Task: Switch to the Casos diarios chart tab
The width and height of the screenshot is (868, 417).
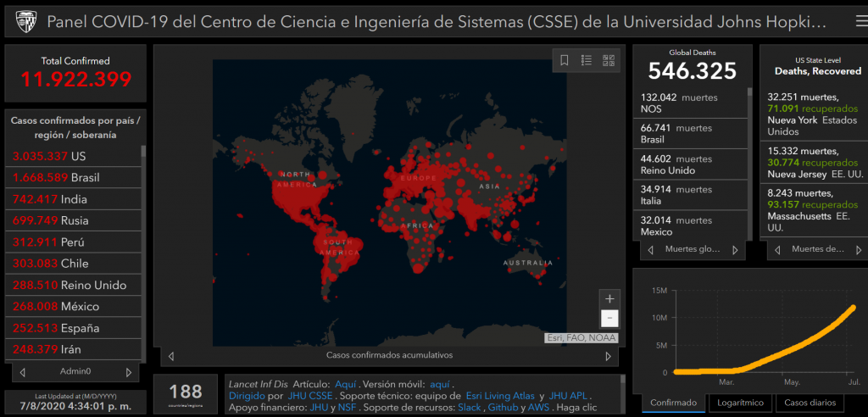Action: [x=809, y=403]
